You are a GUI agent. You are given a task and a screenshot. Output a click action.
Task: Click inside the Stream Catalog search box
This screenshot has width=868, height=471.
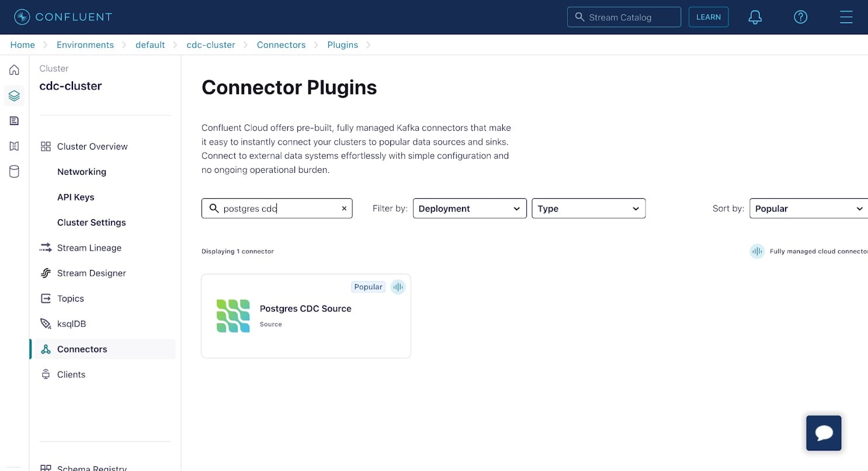pyautogui.click(x=624, y=17)
